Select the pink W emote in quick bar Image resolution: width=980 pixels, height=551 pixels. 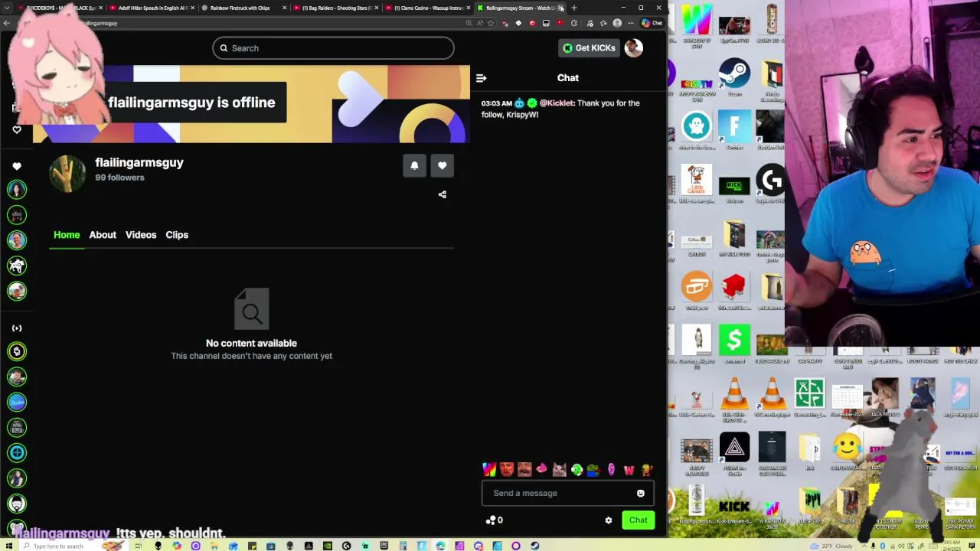tap(629, 470)
